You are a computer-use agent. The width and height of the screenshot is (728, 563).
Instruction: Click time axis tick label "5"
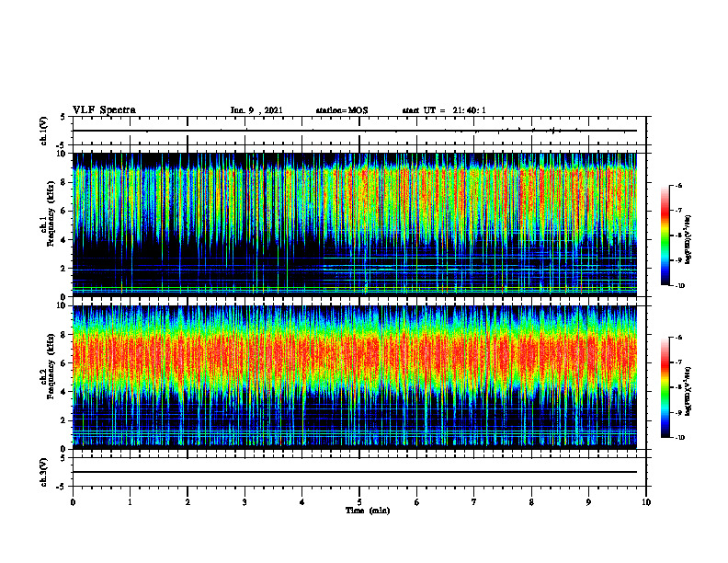[x=359, y=502]
